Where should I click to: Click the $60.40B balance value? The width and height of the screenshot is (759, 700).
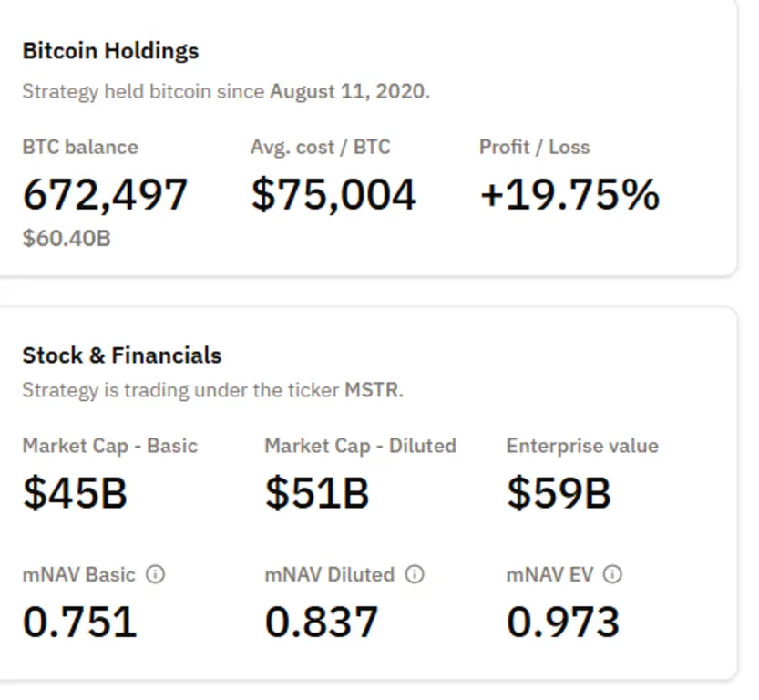click(x=67, y=239)
